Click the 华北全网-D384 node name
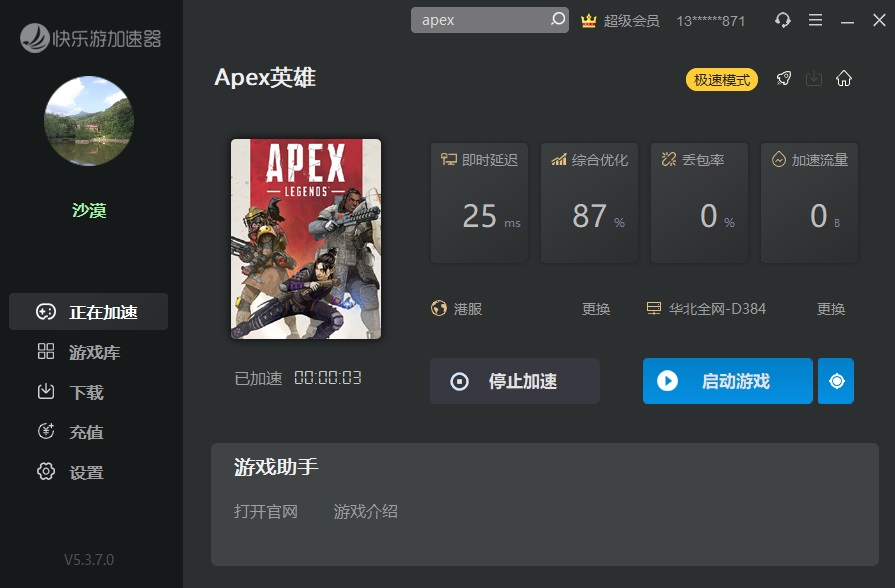The width and height of the screenshot is (895, 588). pos(717,309)
